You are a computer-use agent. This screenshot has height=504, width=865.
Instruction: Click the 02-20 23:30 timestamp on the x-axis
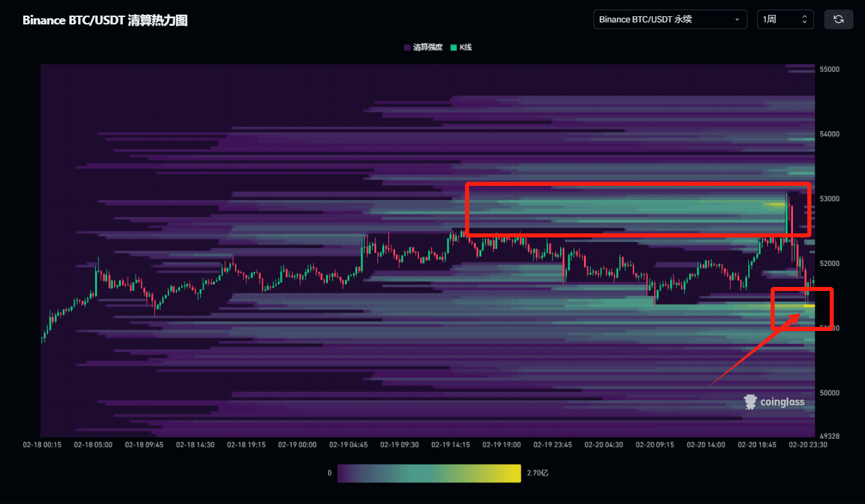point(808,445)
